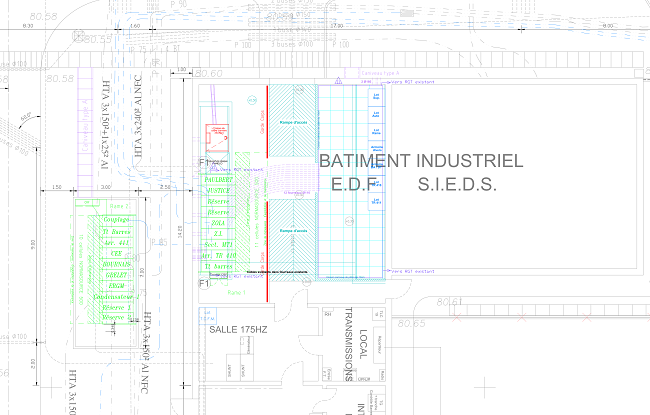Select the Sect. MT1 cell label
The image size is (650, 415).
click(218, 245)
